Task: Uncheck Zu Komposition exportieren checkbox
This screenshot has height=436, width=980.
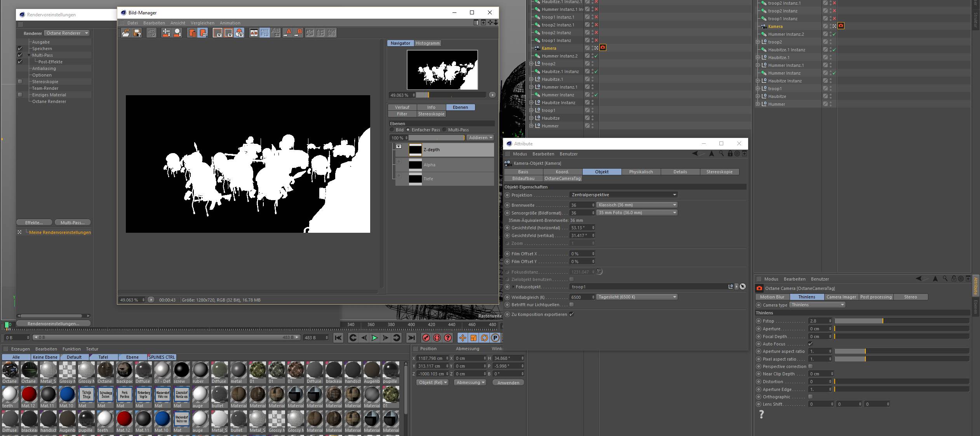Action: pos(571,314)
